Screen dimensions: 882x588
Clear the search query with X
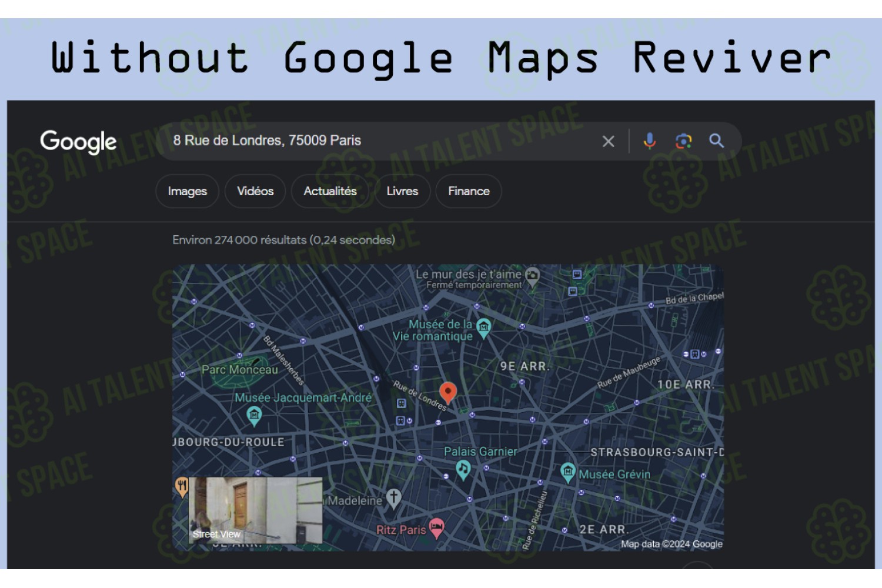609,141
